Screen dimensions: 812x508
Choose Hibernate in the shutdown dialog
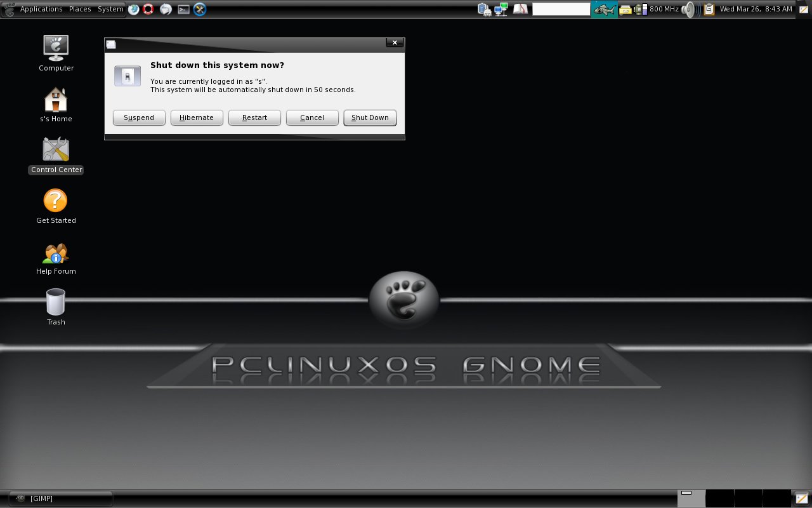[x=197, y=117]
